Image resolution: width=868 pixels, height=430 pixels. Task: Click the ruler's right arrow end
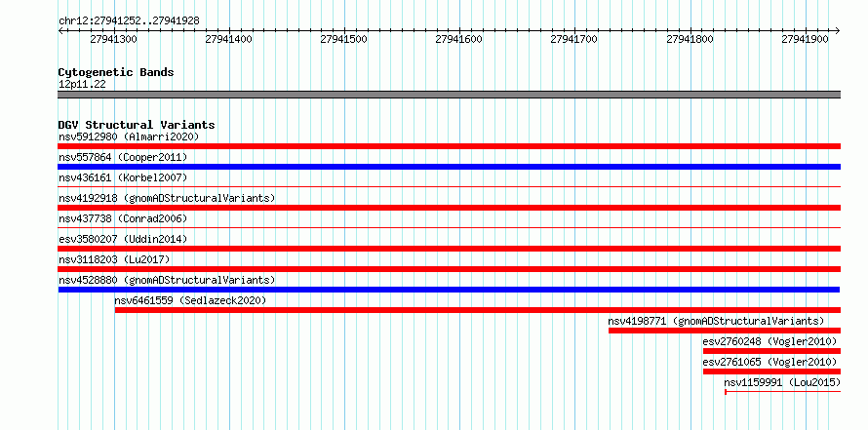click(x=838, y=30)
